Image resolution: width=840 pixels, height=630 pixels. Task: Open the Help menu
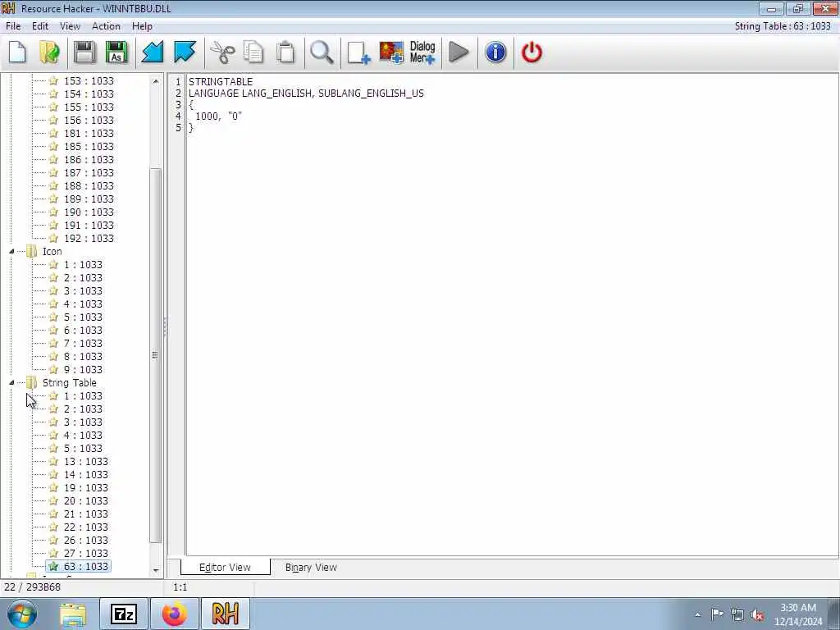click(x=142, y=26)
